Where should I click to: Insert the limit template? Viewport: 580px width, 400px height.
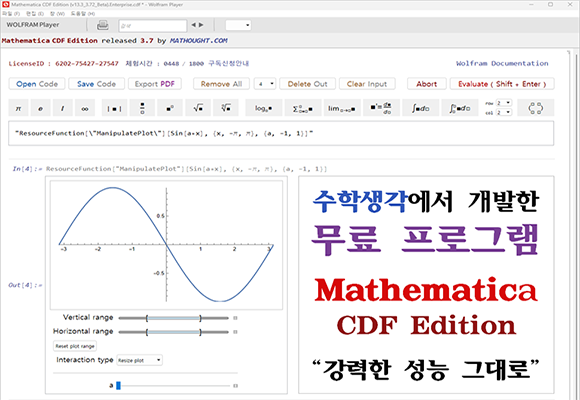coord(341,108)
